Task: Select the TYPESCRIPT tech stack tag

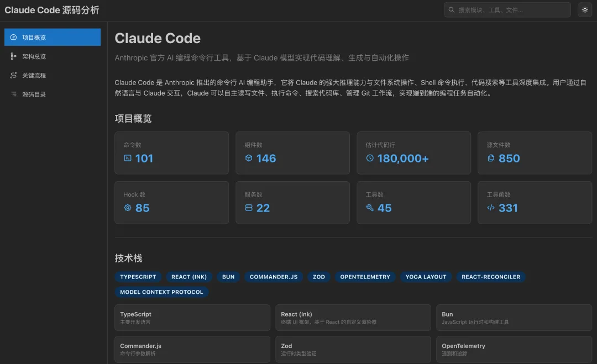Action: [x=138, y=277]
